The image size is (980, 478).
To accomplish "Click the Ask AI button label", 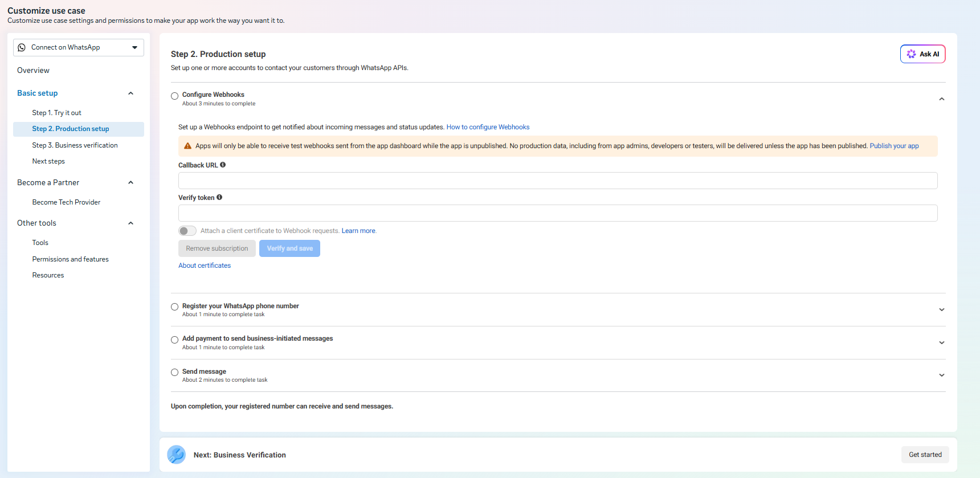I will (x=929, y=54).
